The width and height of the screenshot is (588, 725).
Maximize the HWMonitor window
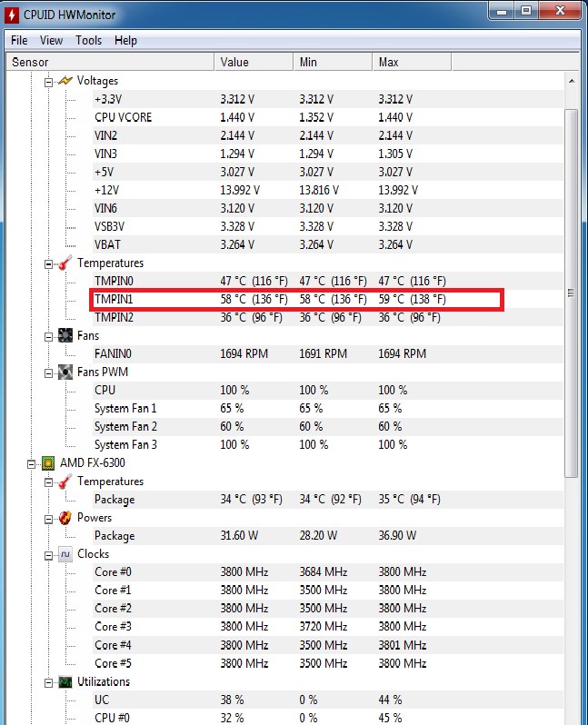526,11
